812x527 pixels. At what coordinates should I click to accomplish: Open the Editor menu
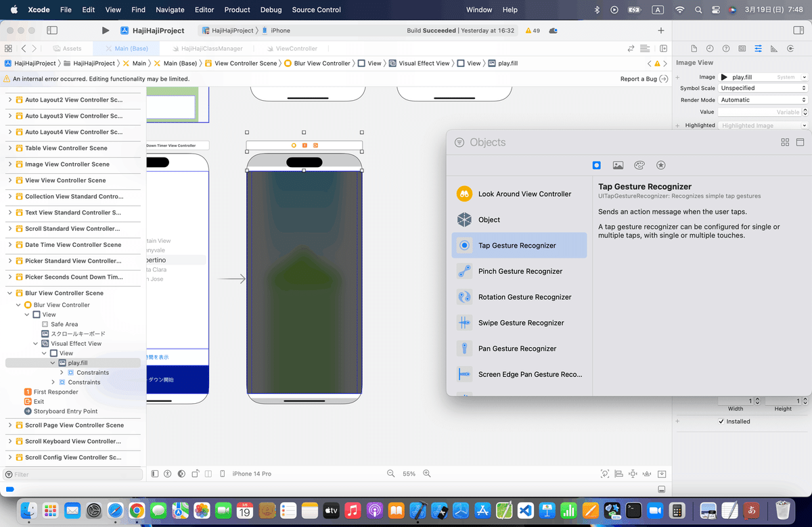204,10
